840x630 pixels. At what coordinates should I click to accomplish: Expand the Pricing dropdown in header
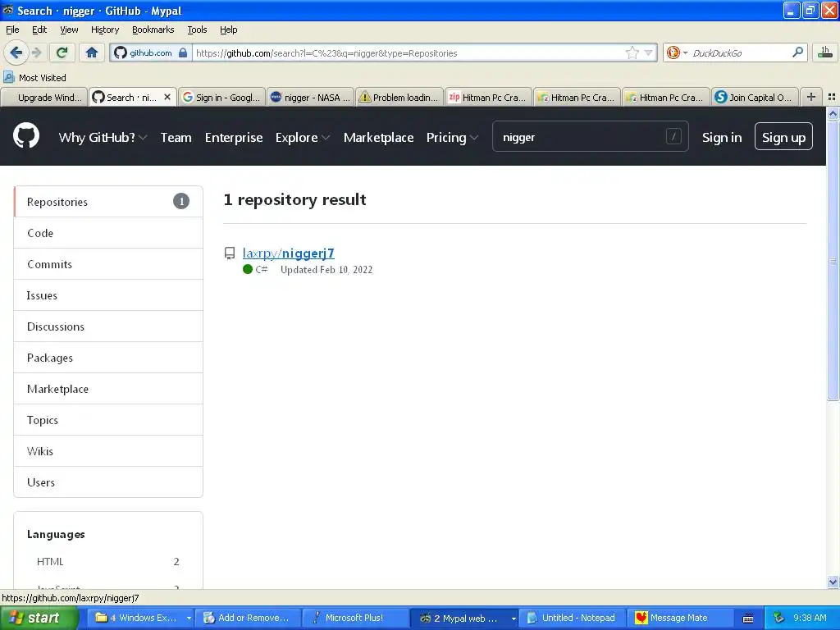point(452,138)
